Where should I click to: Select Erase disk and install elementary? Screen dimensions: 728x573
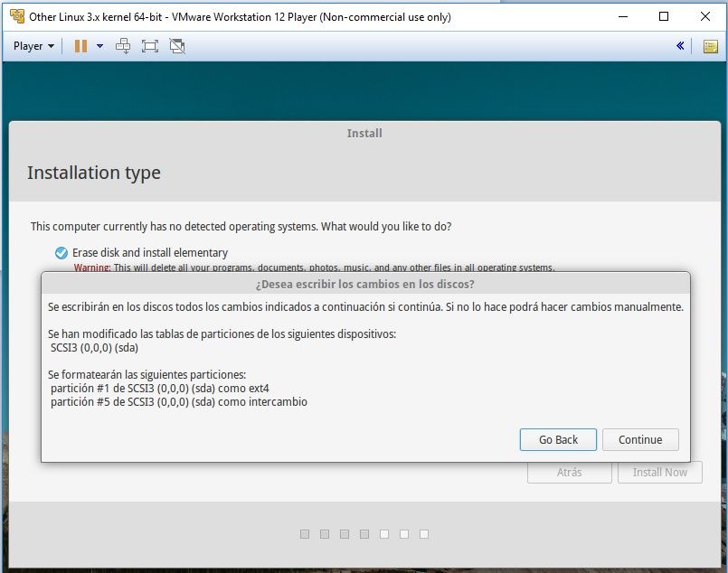(x=142, y=252)
